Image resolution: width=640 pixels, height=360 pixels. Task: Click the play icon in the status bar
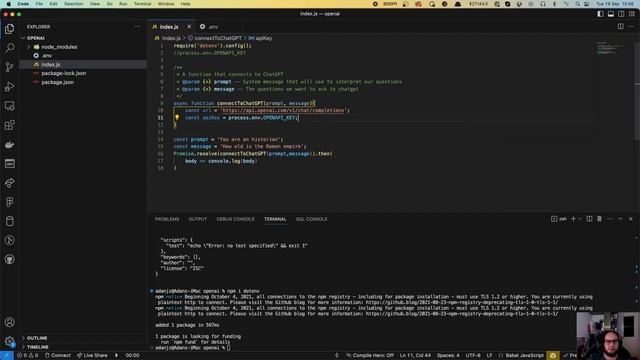pos(116,356)
